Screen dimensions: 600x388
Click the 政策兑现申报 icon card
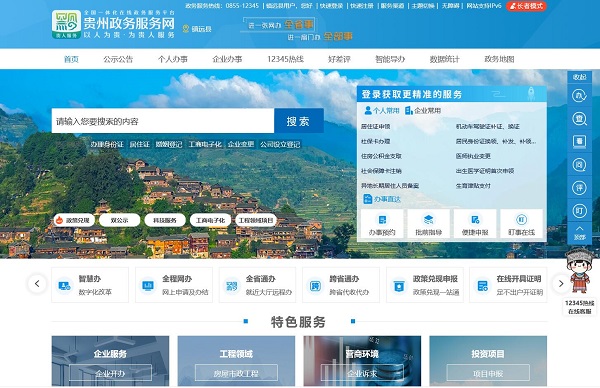[x=425, y=285]
